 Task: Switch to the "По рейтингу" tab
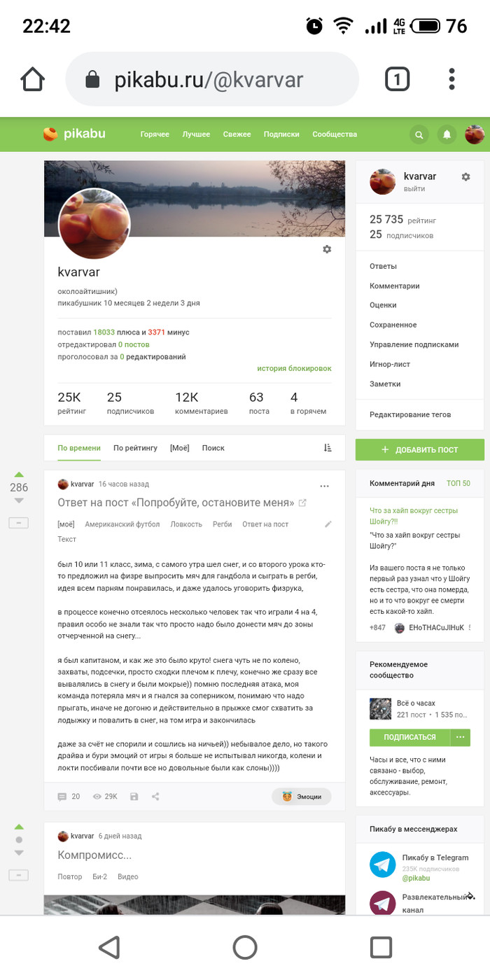tap(135, 448)
